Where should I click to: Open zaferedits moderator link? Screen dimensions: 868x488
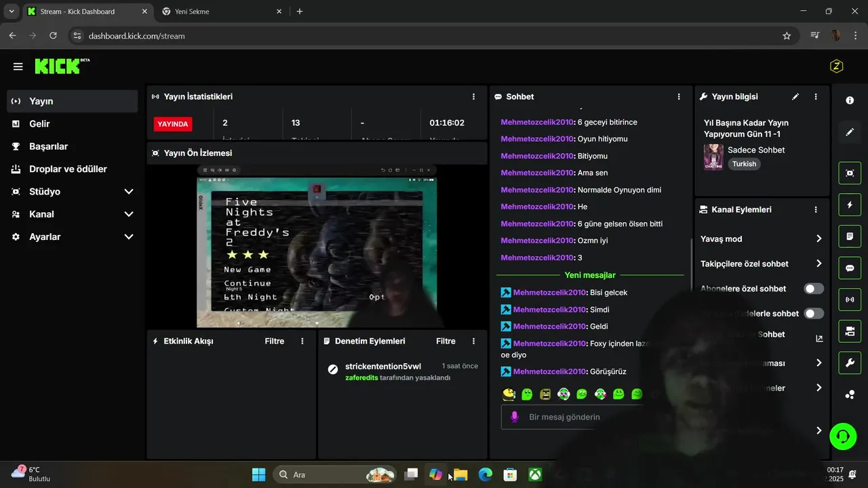(x=361, y=378)
